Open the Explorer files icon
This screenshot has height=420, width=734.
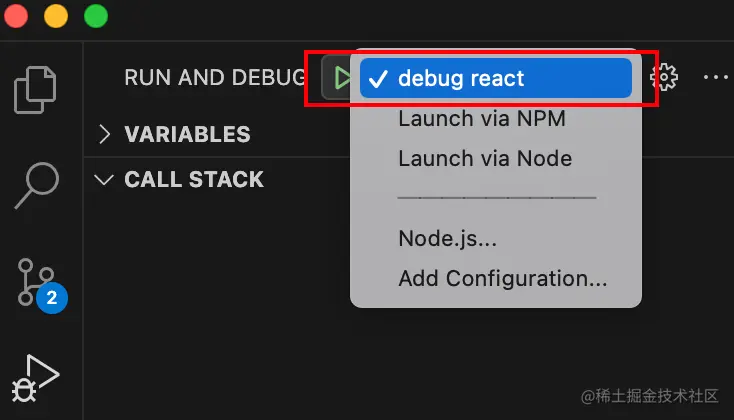pos(35,89)
